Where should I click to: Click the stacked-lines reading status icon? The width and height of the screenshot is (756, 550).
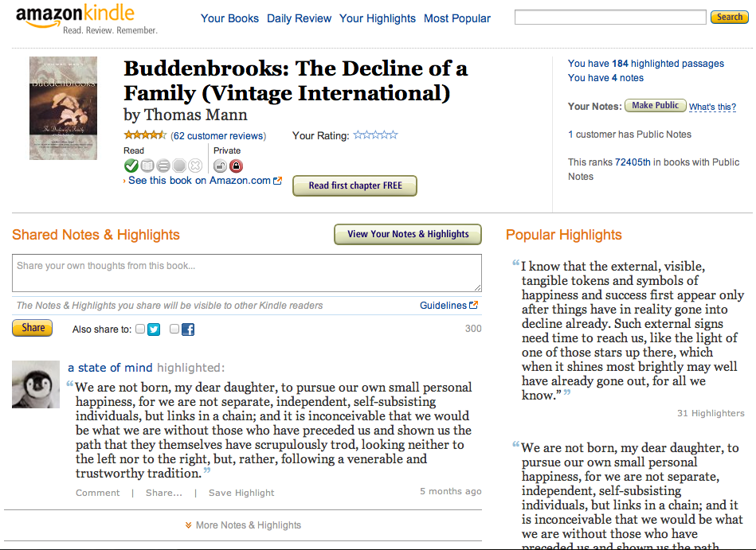163,166
